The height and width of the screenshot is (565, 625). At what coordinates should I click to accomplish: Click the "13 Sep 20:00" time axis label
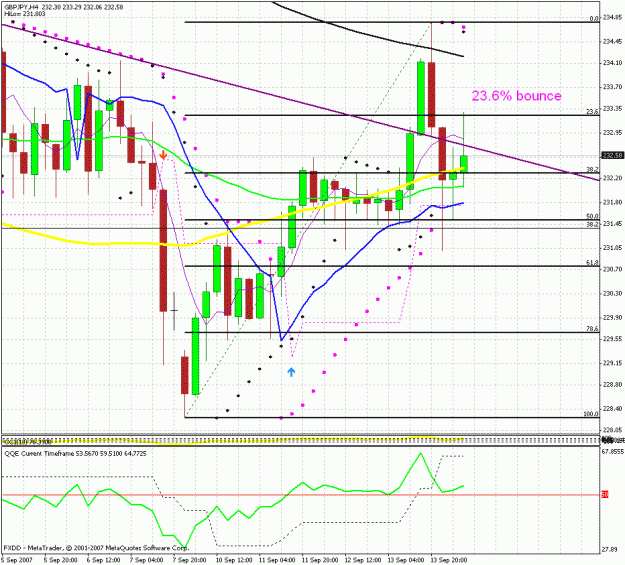coord(448,560)
